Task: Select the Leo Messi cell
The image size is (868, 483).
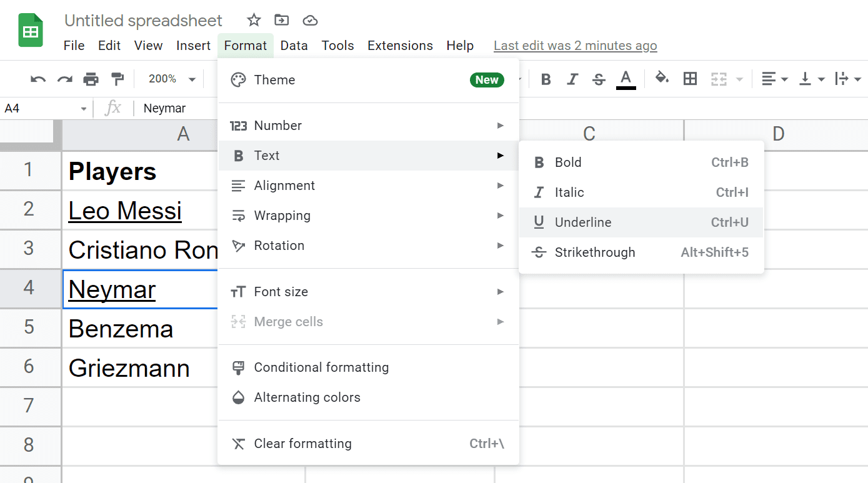Action: tap(140, 211)
